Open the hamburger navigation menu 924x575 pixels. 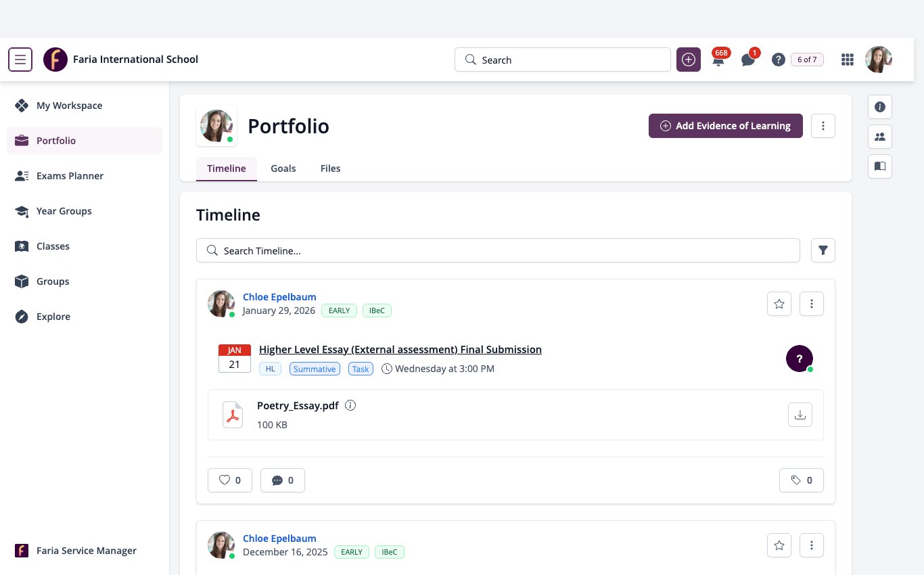click(20, 60)
